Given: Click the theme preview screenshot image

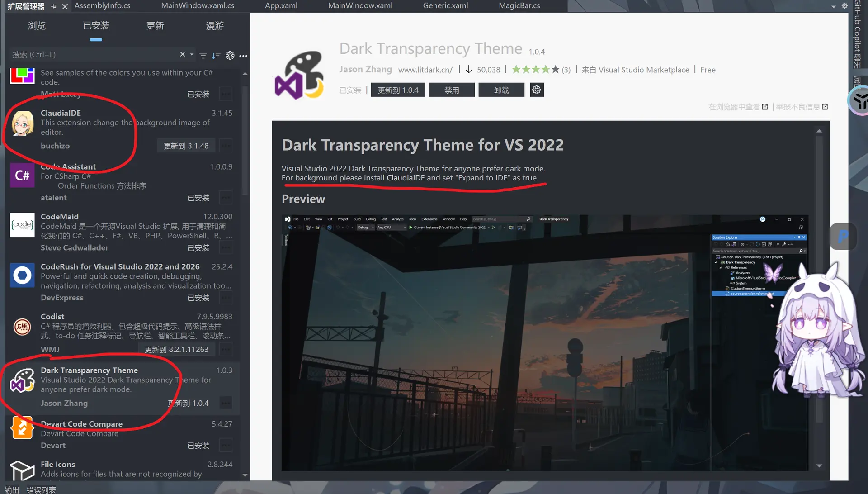Looking at the screenshot, I should click(545, 342).
